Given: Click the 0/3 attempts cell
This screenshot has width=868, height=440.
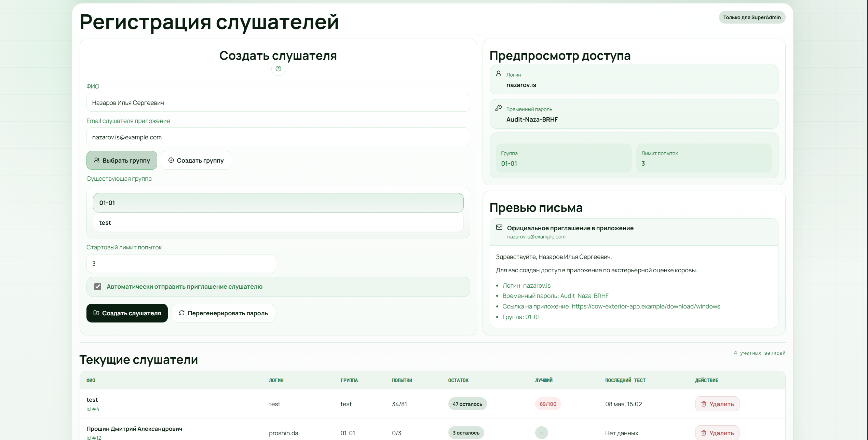Looking at the screenshot, I should pyautogui.click(x=397, y=433).
